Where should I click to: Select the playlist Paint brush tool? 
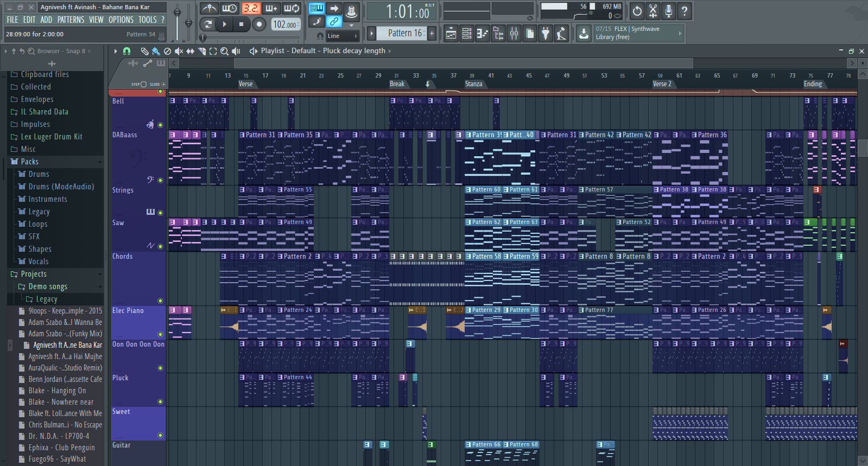coord(156,51)
